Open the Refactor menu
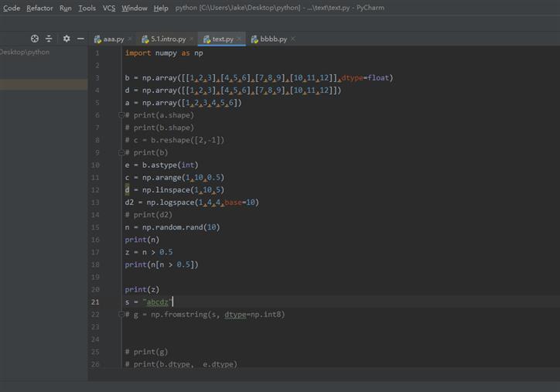Viewport: 560px width, 392px height. pos(39,8)
